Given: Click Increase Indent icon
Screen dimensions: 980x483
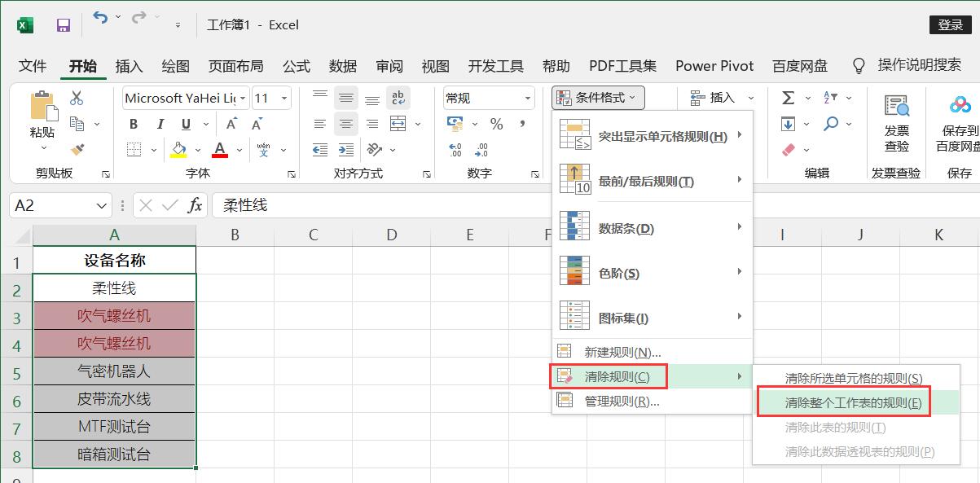Looking at the screenshot, I should (x=346, y=150).
